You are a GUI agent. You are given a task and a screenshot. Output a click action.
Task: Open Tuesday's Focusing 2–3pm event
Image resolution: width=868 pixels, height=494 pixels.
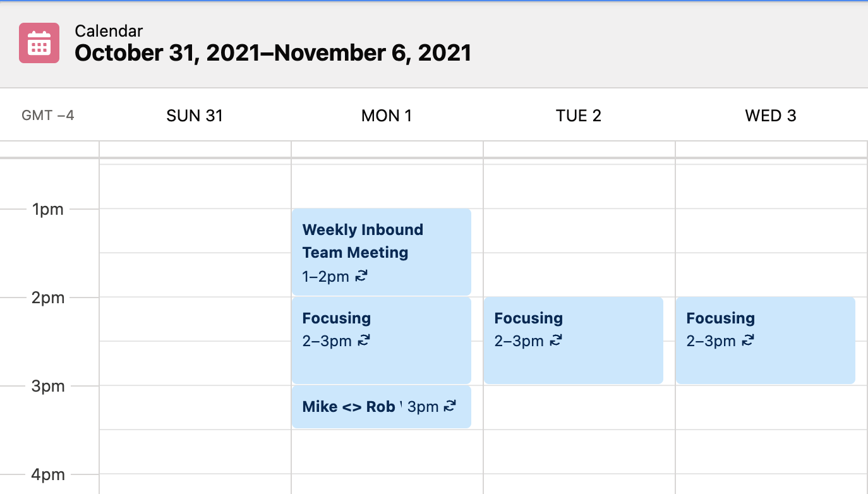point(574,340)
